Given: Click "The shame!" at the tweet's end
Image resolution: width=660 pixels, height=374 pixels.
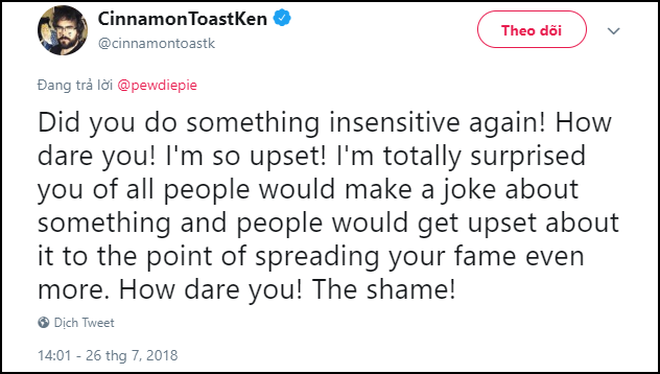Looking at the screenshot, I should 385,289.
